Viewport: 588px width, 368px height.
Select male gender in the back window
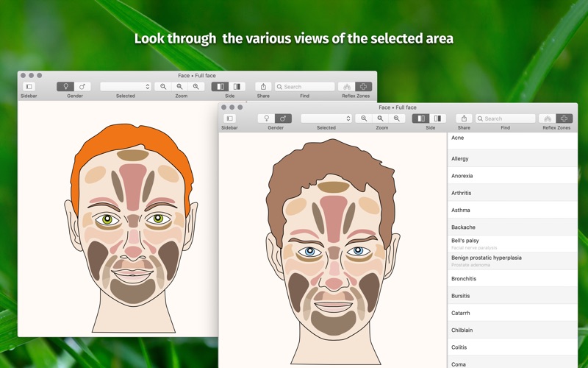(82, 87)
